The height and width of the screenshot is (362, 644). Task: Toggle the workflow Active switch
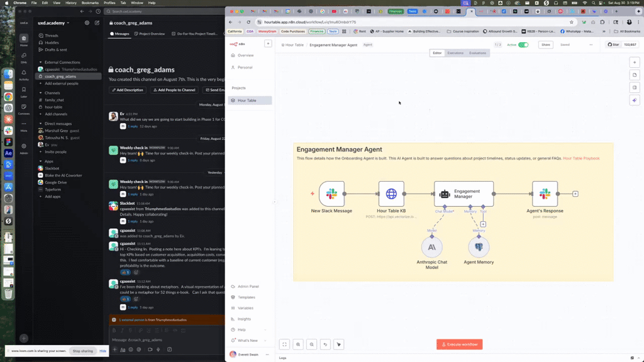click(523, 45)
